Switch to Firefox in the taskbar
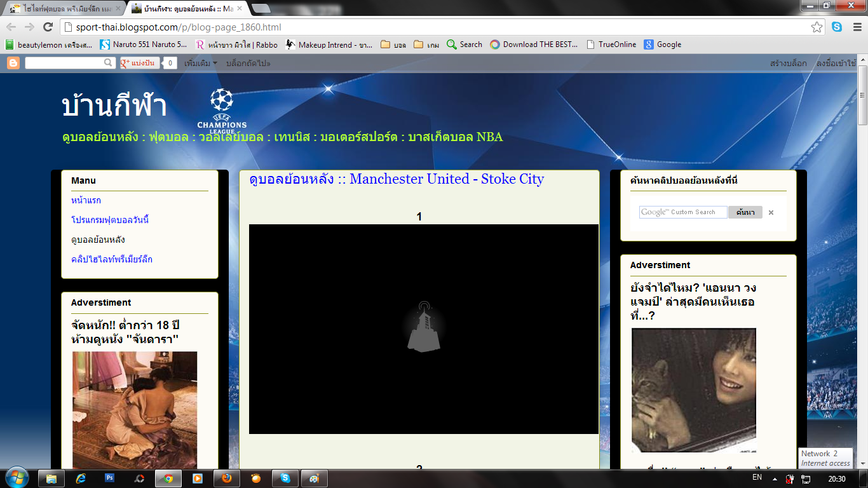The image size is (868, 488). [x=227, y=478]
